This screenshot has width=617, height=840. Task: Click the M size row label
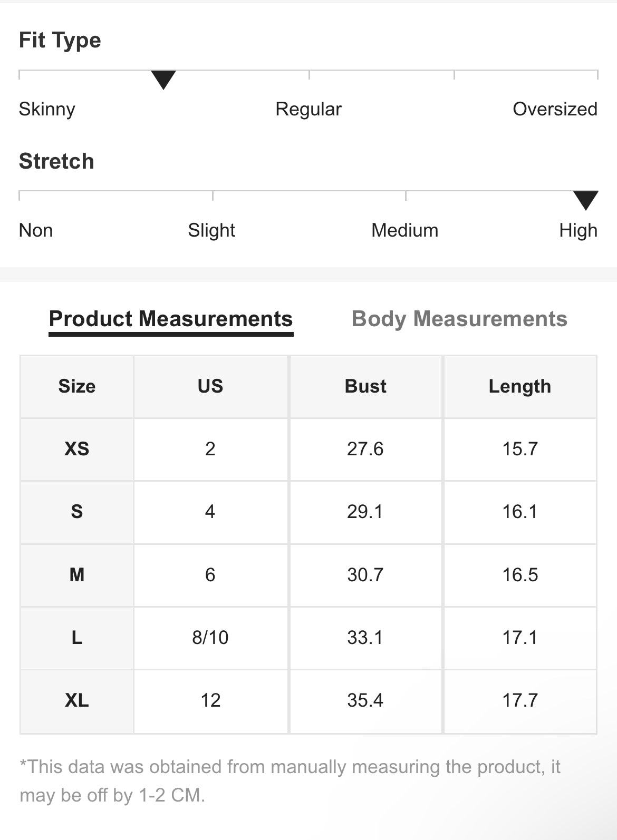pos(77,574)
